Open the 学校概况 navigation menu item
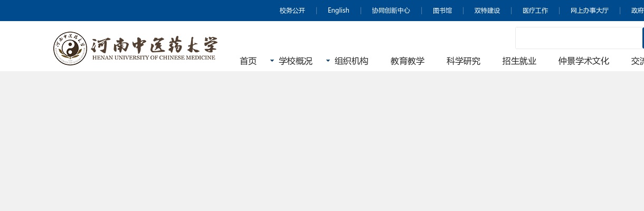The height and width of the screenshot is (211, 644). 296,61
